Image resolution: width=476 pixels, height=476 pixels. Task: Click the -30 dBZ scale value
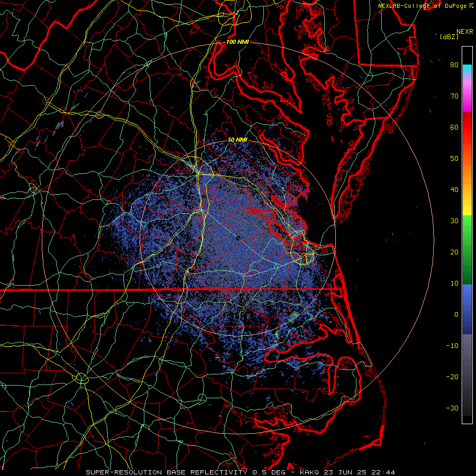click(452, 408)
